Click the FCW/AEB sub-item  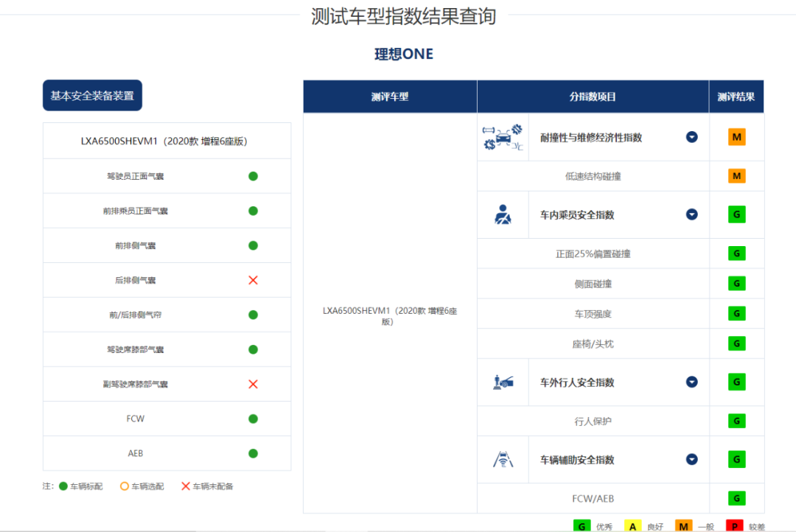tap(593, 499)
